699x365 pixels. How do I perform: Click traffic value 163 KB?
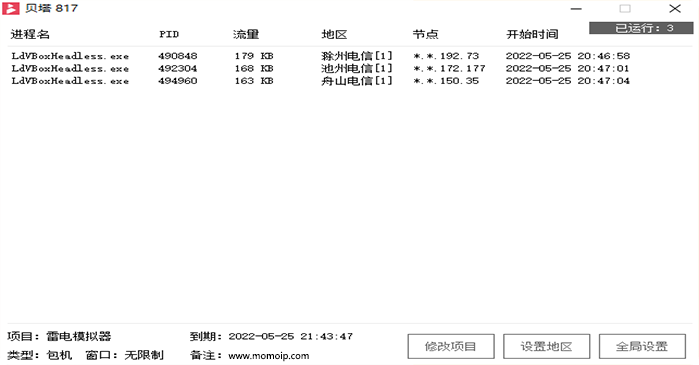(x=254, y=81)
